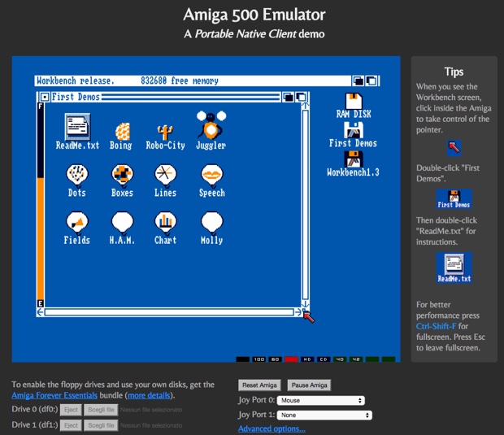The height and width of the screenshot is (435, 504).
Task: Click the Amiga 500 Emulator heading
Action: point(254,15)
